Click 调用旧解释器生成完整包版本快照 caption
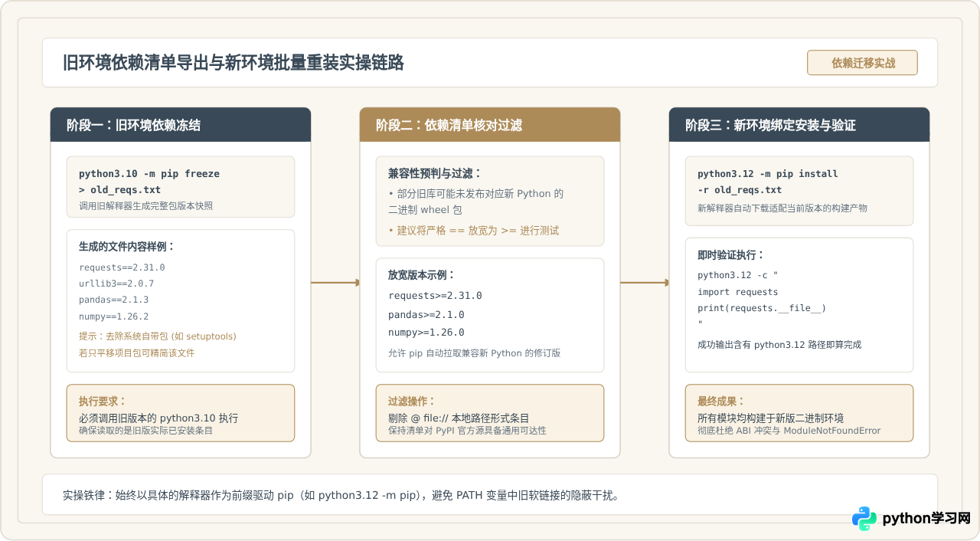 pyautogui.click(x=145, y=206)
